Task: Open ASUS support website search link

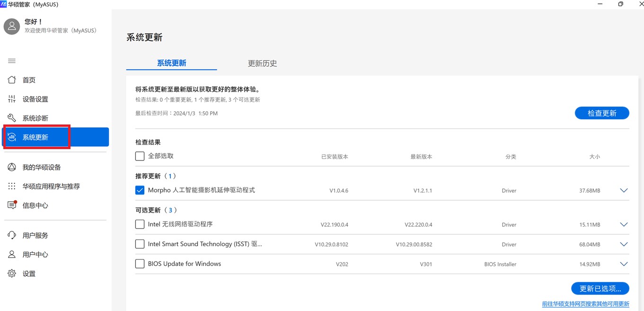Action: [x=585, y=304]
